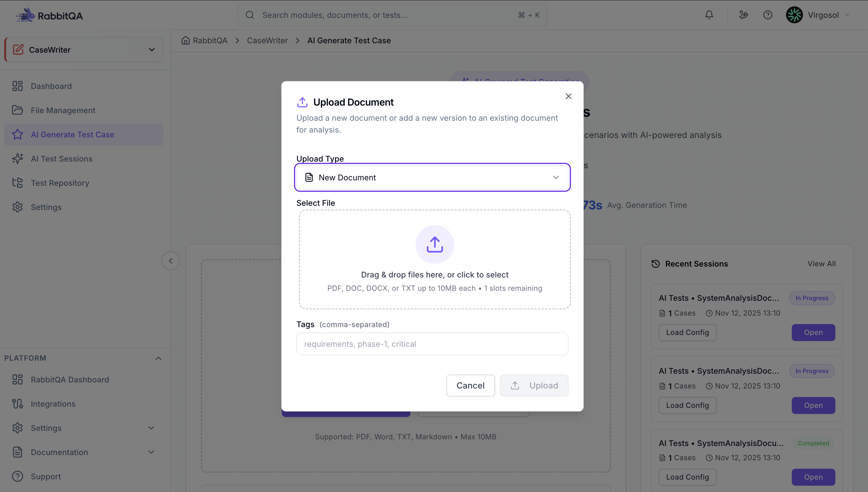Click View All in Recent Sessions
The image size is (868, 492).
[821, 264]
